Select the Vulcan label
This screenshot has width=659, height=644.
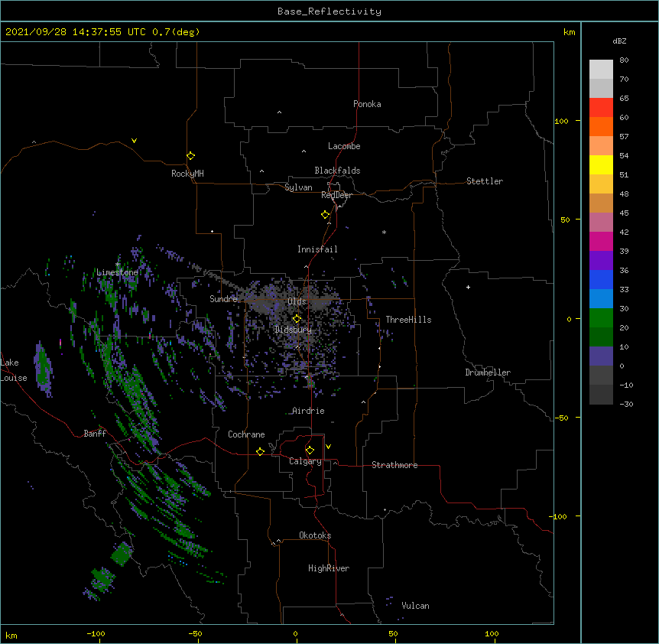click(415, 606)
